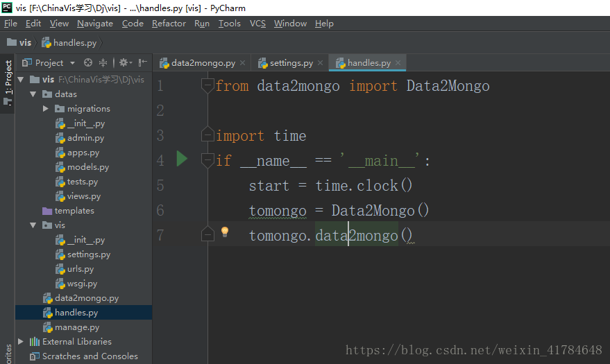610x364 pixels.
Task: Collapse the datas folder arrow
Action: tap(33, 94)
